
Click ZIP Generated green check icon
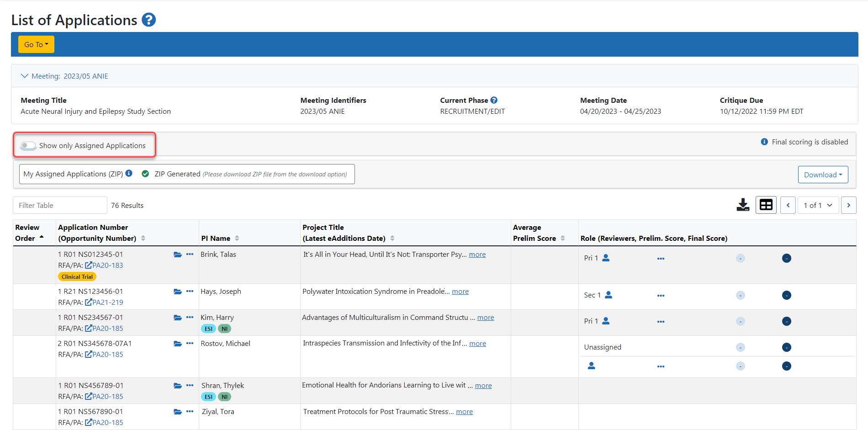coord(145,174)
